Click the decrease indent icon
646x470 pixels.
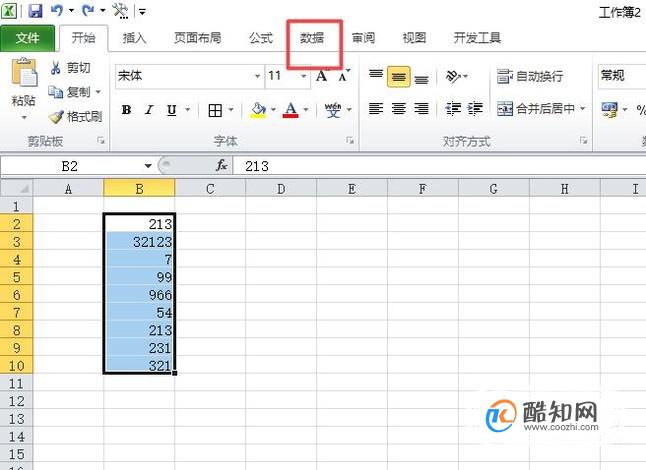click(454, 109)
